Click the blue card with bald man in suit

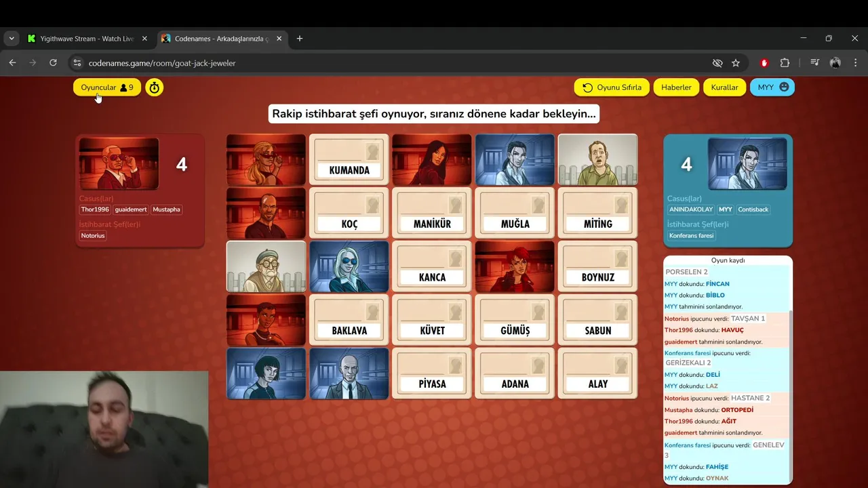pos(349,373)
